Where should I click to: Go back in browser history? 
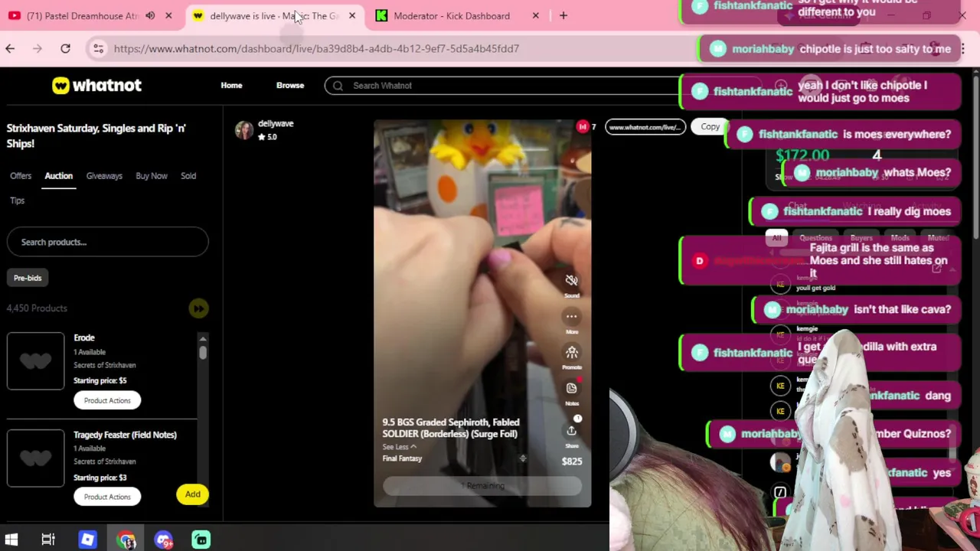point(10,48)
